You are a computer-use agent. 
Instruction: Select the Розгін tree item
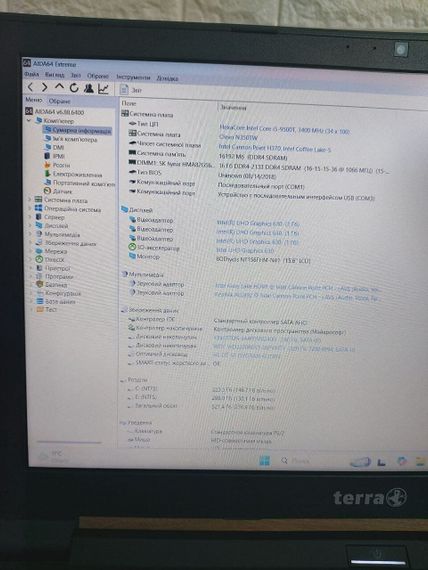click(x=57, y=165)
